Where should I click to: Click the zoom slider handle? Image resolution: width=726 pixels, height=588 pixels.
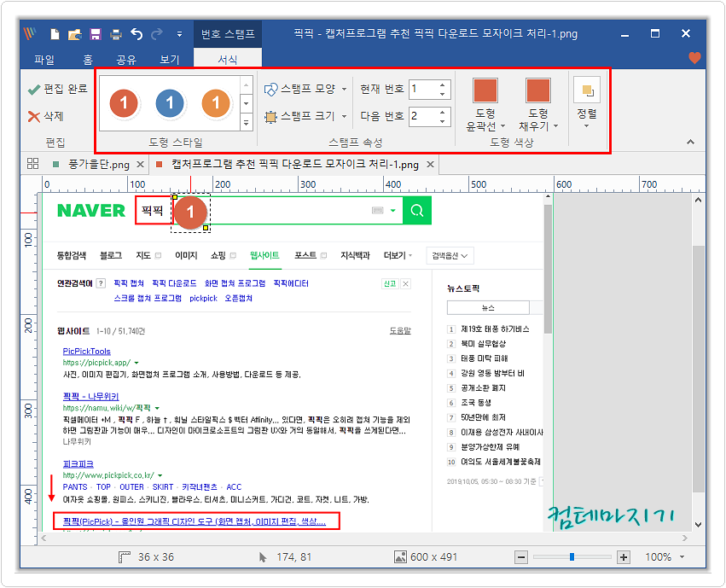572,557
